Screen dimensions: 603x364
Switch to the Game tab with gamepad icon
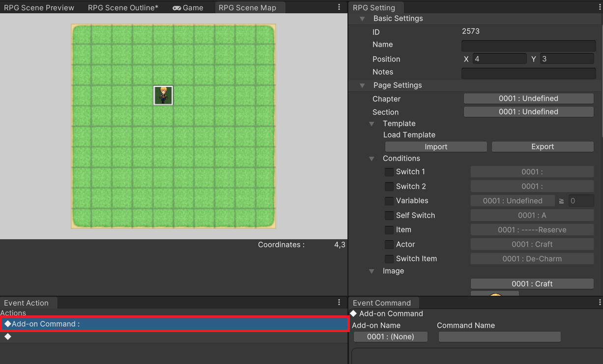click(188, 8)
